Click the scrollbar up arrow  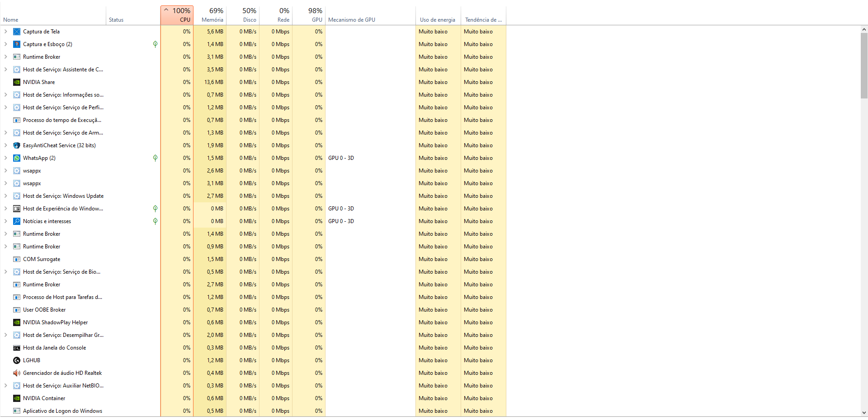click(864, 29)
